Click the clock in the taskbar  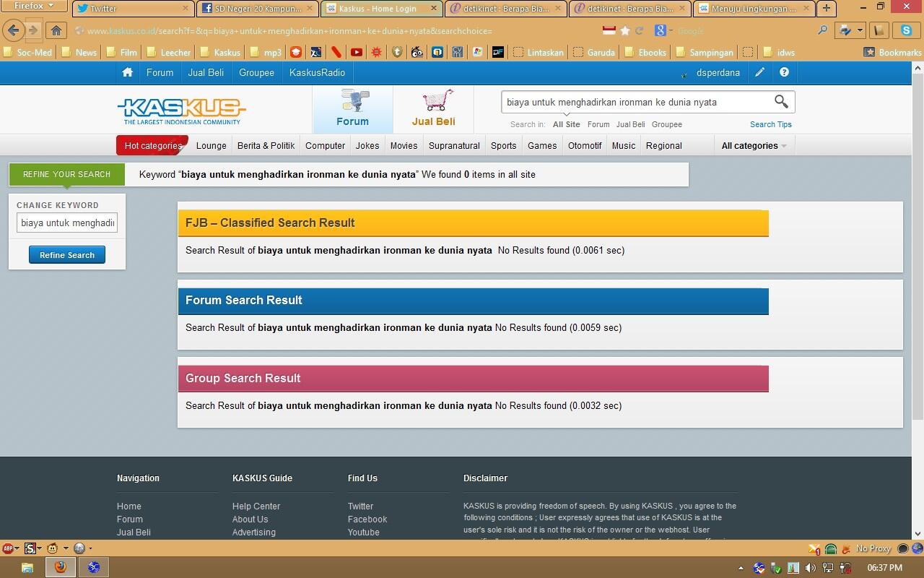884,568
